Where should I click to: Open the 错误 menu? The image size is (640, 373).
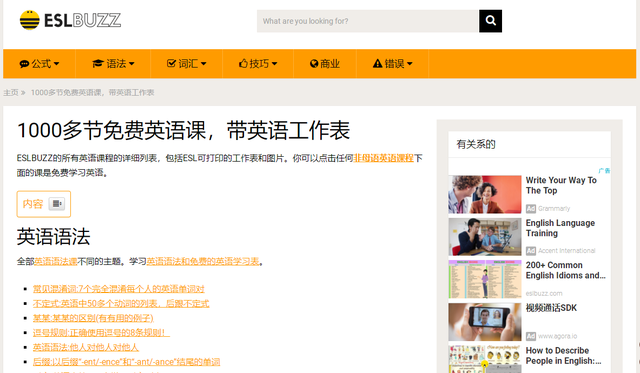coord(393,64)
